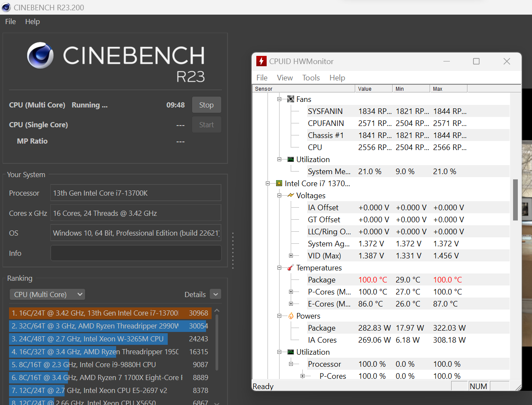Click the Utilization icon below IA Cores
Viewport: 532px width, 405px height.
291,352
